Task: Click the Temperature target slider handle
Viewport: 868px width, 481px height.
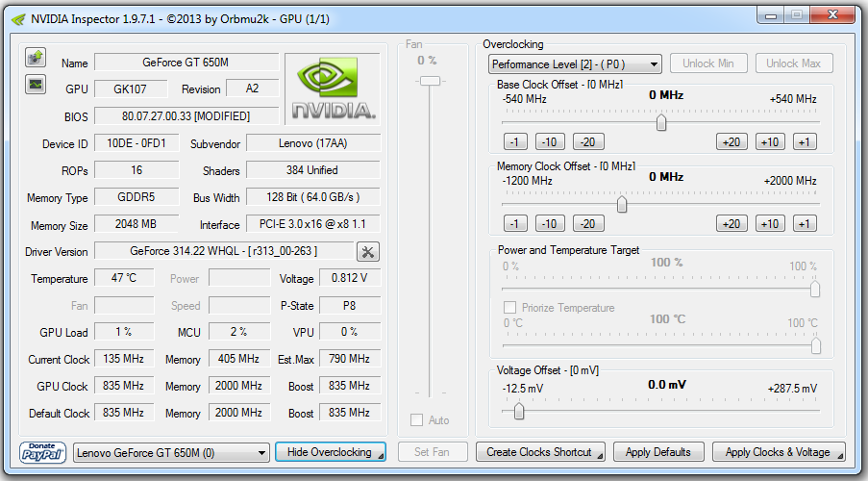Action: click(x=815, y=345)
